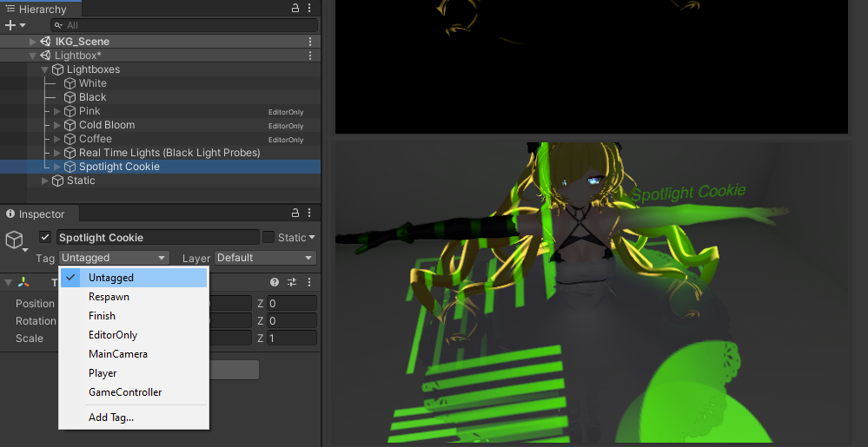Click the cube icon beside Black
The width and height of the screenshot is (868, 447).
(x=70, y=97)
